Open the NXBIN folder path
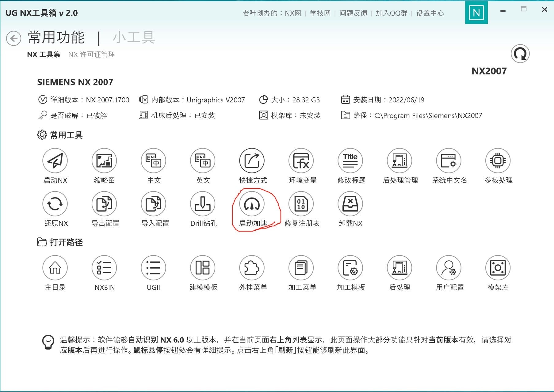The image size is (554, 392). point(104,268)
